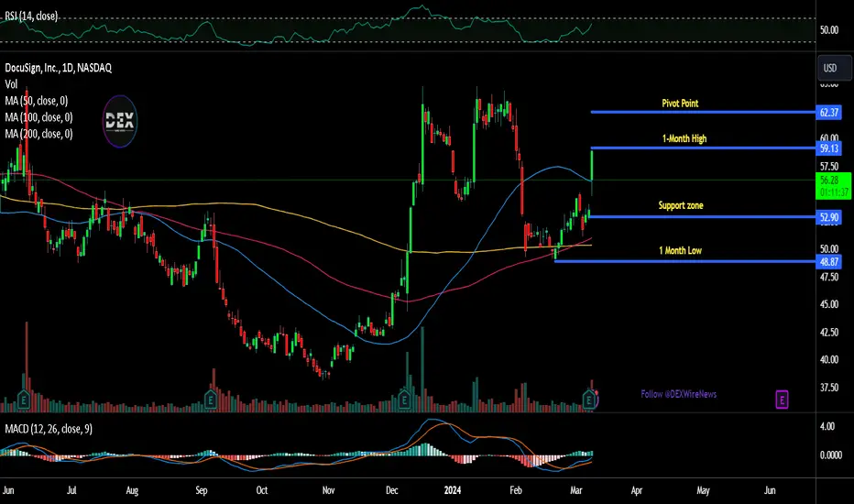The width and height of the screenshot is (854, 504).
Task: Select the MACD (12, 26, close, 9) label
Action: point(49,429)
